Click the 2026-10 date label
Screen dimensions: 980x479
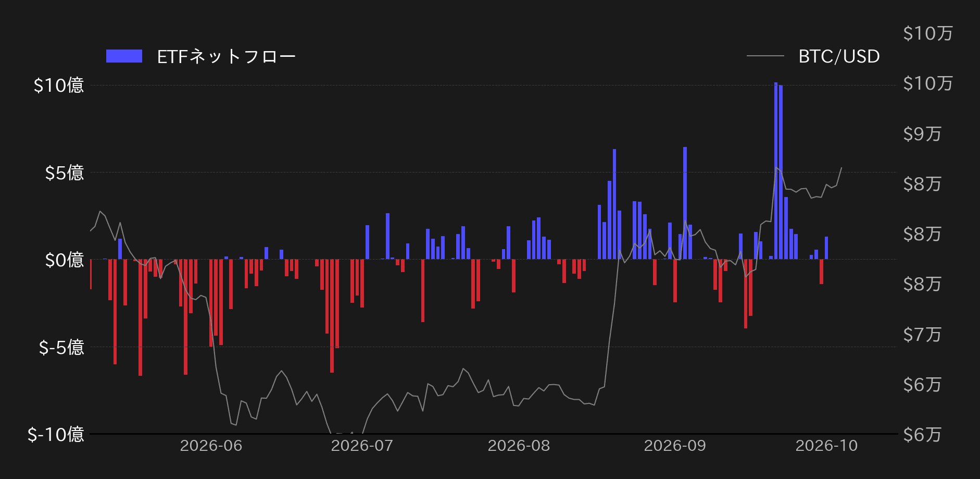point(826,446)
